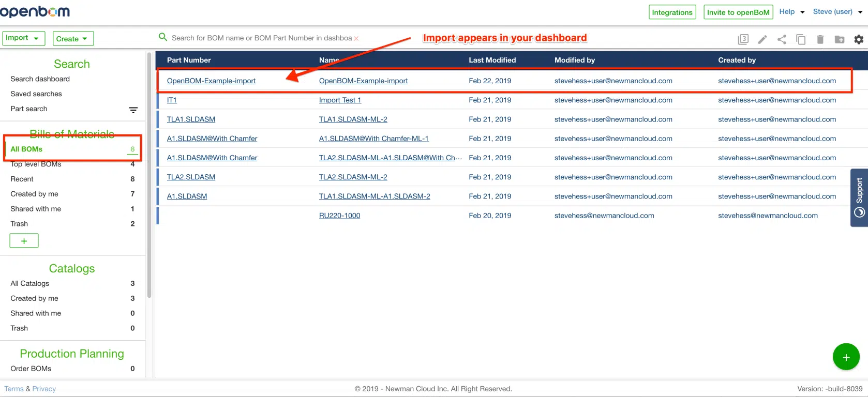
Task: Click the green floating plus button
Action: 846,357
